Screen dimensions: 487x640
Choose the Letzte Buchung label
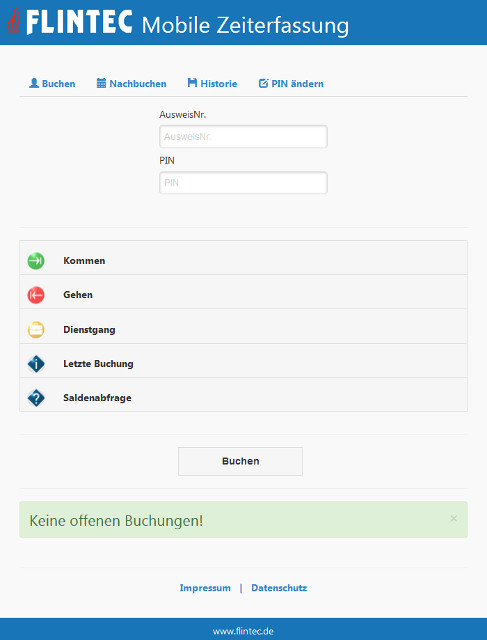(98, 364)
